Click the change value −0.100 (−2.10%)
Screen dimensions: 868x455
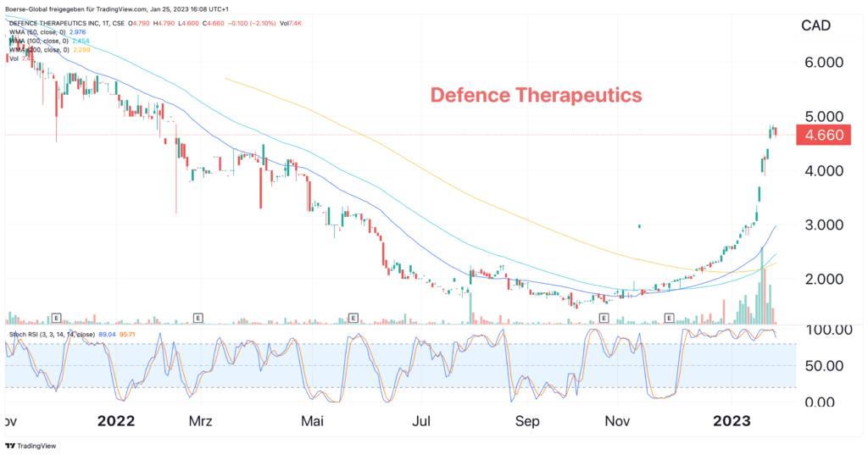tap(252, 23)
